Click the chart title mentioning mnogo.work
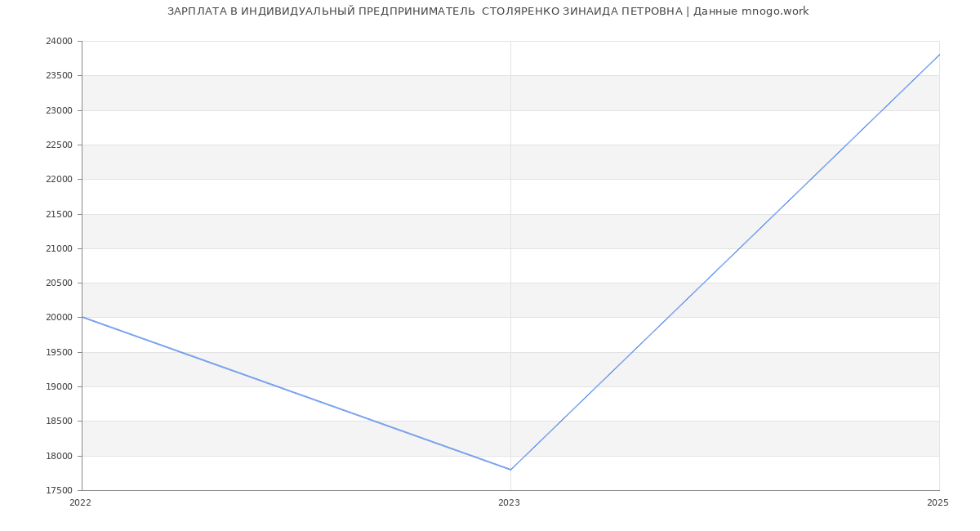Viewport: 980px width, 531px height. pyautogui.click(x=488, y=11)
